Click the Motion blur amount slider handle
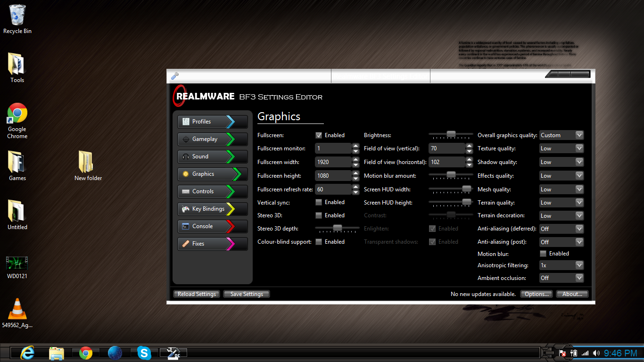This screenshot has width=644, height=362. (x=451, y=174)
